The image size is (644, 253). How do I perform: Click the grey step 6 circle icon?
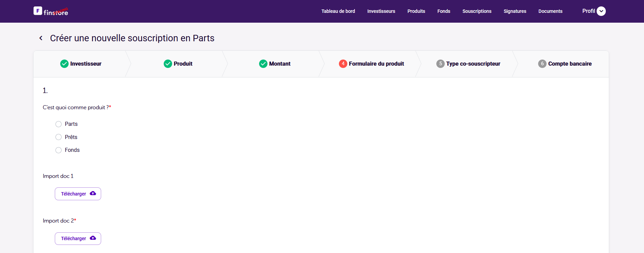pos(542,64)
